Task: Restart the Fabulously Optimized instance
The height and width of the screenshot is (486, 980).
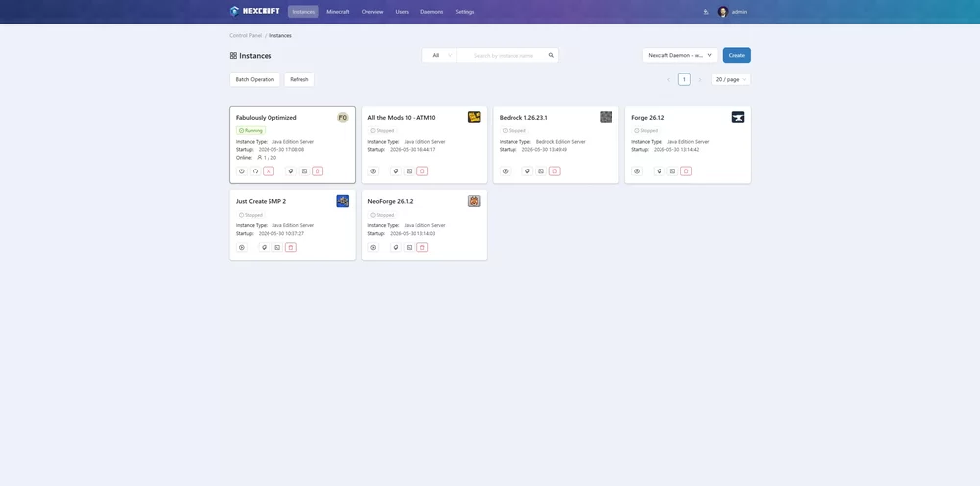Action: coord(255,171)
